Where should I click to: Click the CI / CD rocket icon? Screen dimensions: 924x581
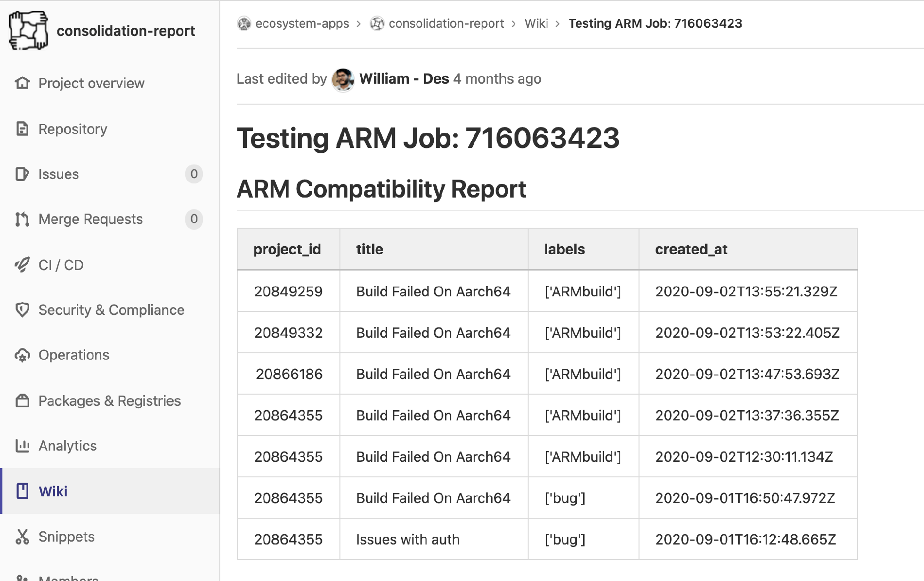pyautogui.click(x=22, y=265)
